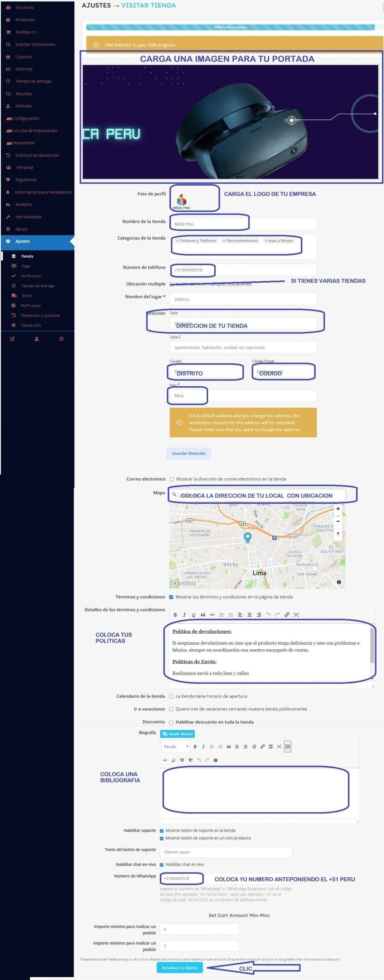
Task: Toggle the toolbar kitchen-sink icon in Biografía editor
Action: click(288, 746)
